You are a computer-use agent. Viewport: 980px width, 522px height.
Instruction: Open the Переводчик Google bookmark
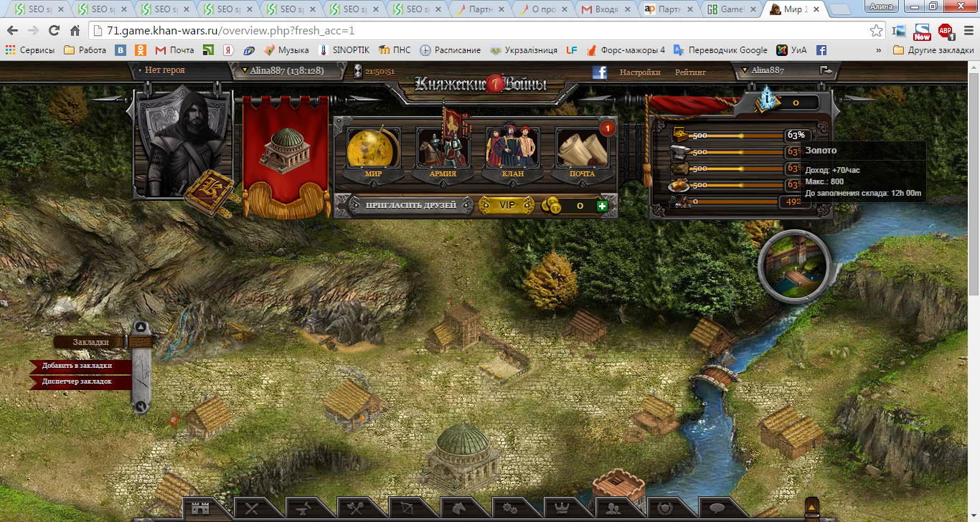720,50
